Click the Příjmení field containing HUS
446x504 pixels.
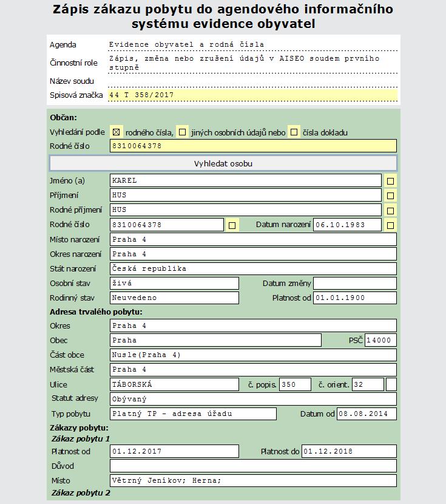[245, 195]
